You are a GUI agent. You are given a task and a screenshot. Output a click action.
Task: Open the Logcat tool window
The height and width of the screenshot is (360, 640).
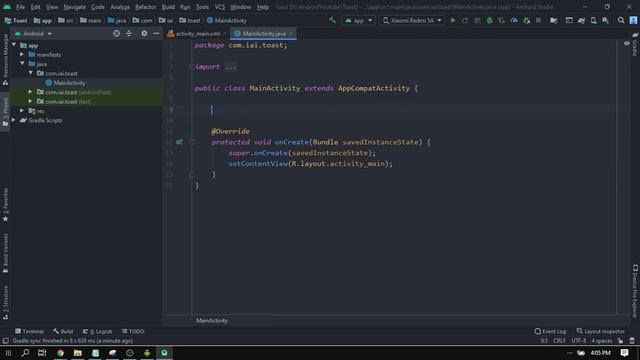point(97,331)
